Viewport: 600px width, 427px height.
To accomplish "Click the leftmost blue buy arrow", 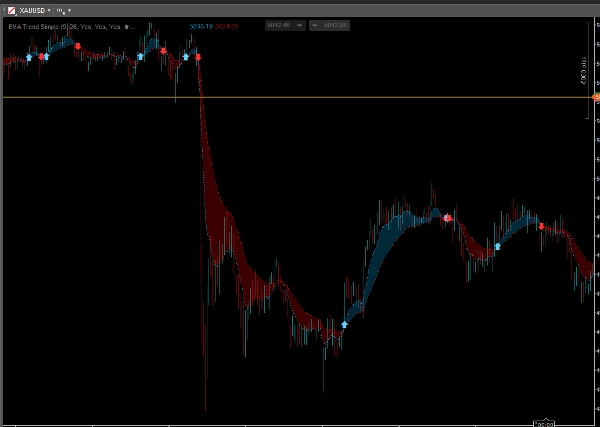I will tap(29, 58).
